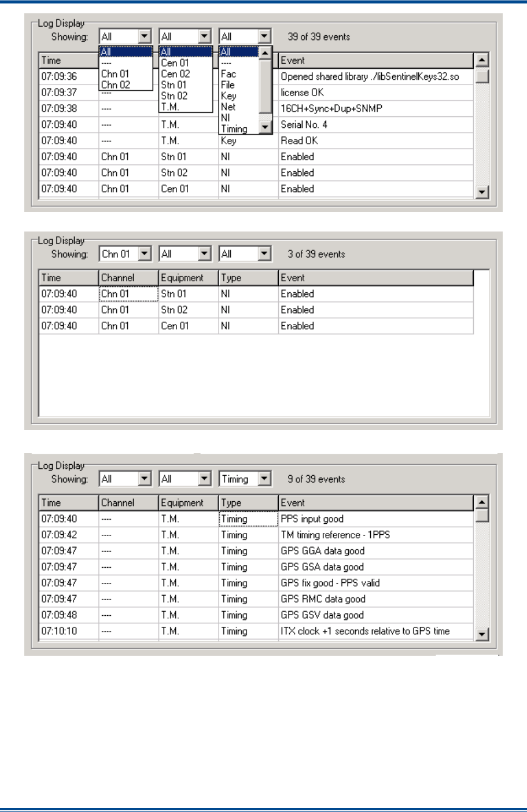Sort by Equipment header in Chn 01 filtered table
Screen dimensions: 527x812
click(189, 278)
